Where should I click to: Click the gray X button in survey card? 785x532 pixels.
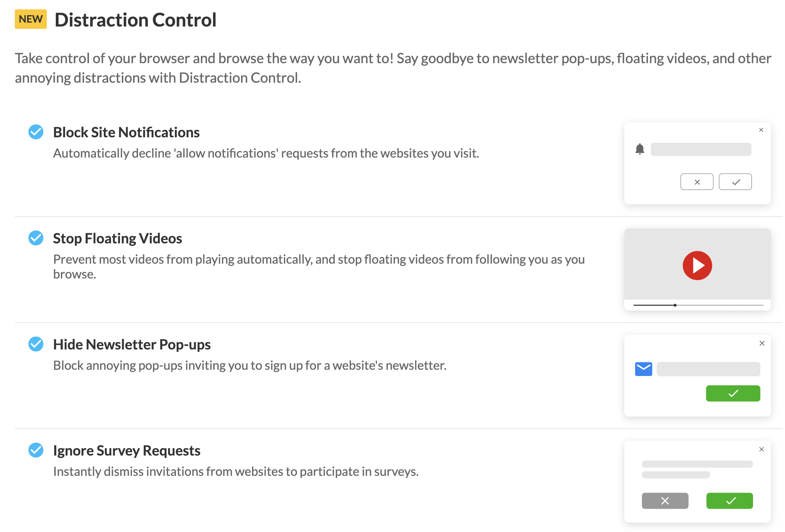click(x=665, y=501)
